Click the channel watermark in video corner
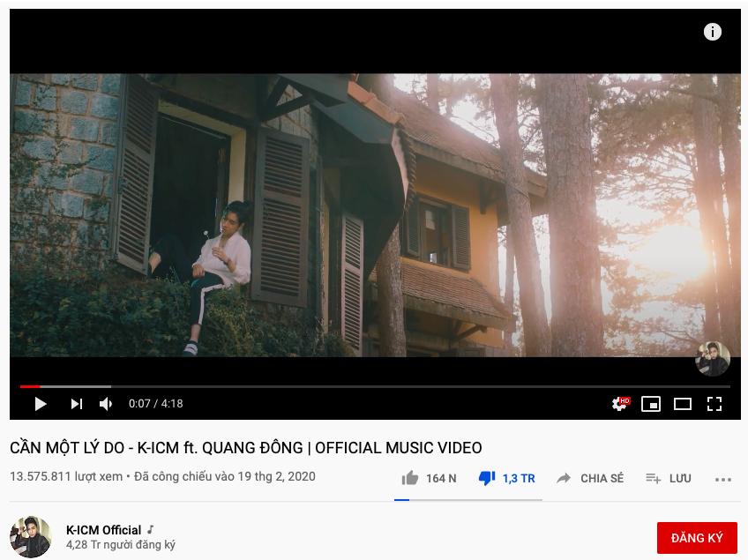This screenshot has height=560, width=748. pos(713,358)
